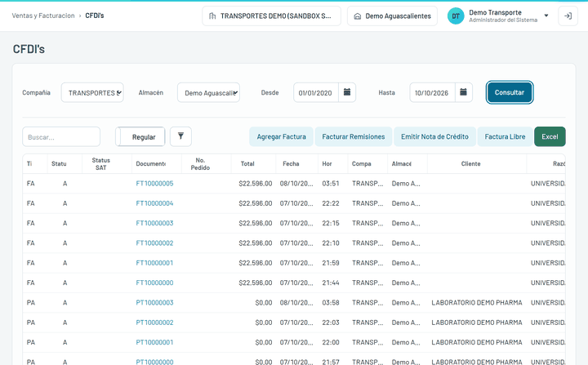Click the logout icon in the header
The height and width of the screenshot is (365, 588).
point(568,16)
